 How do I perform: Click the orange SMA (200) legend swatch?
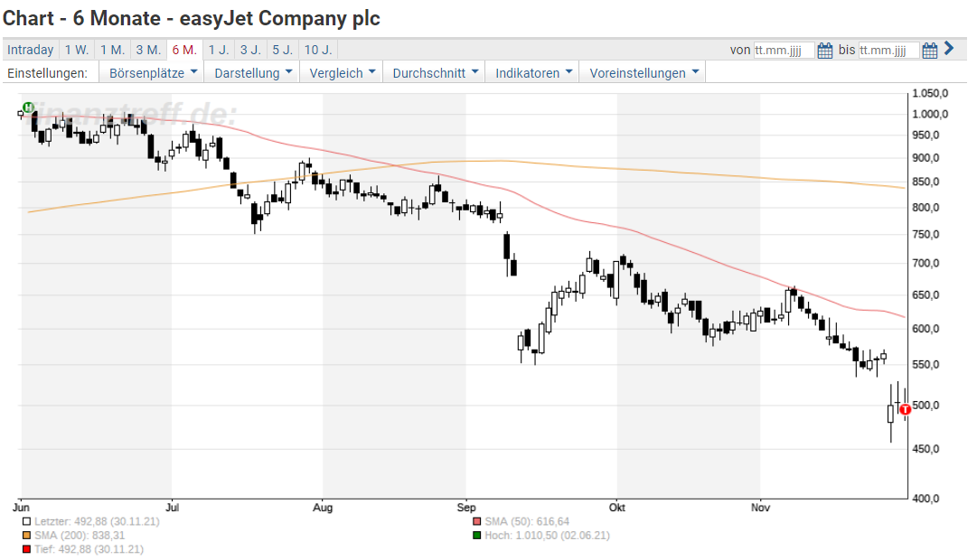coord(26,535)
